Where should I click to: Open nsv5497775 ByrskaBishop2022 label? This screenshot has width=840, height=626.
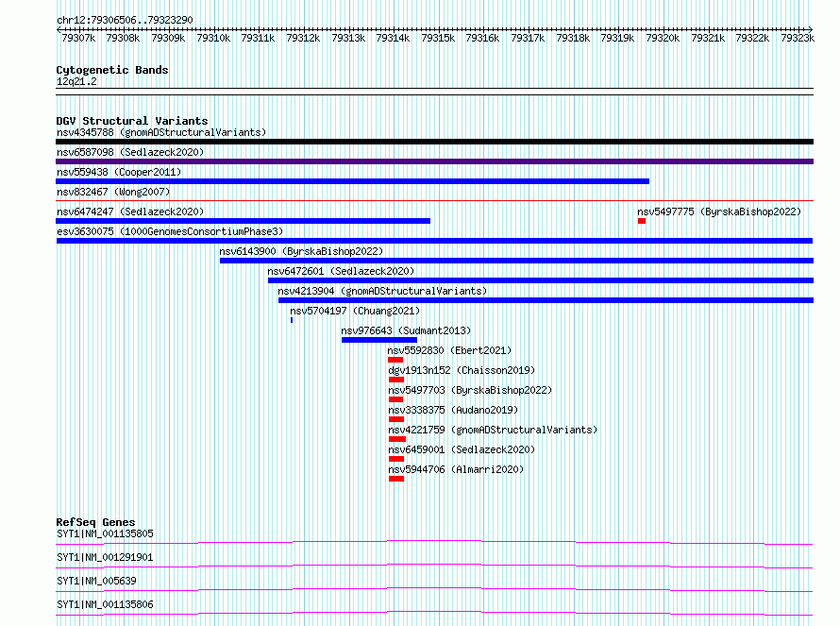tap(719, 211)
